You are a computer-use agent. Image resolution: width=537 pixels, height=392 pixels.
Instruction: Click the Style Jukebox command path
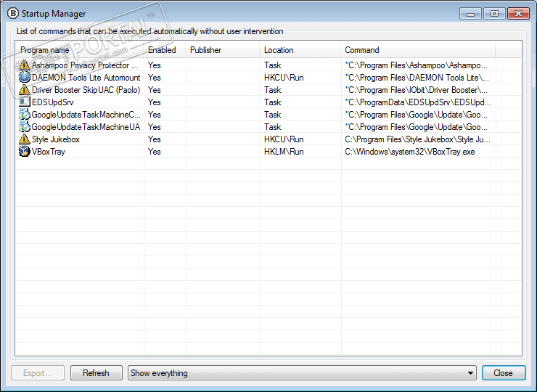[418, 139]
